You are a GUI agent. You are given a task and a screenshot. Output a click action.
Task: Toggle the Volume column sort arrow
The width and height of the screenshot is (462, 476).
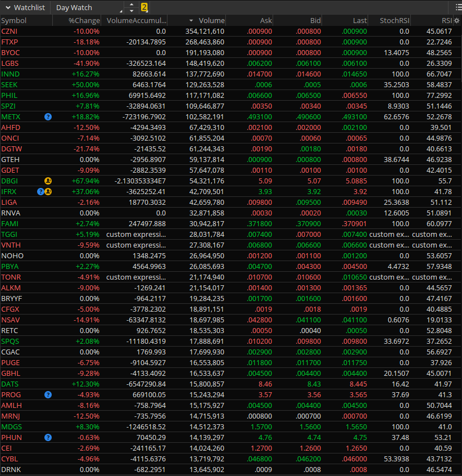(191, 21)
